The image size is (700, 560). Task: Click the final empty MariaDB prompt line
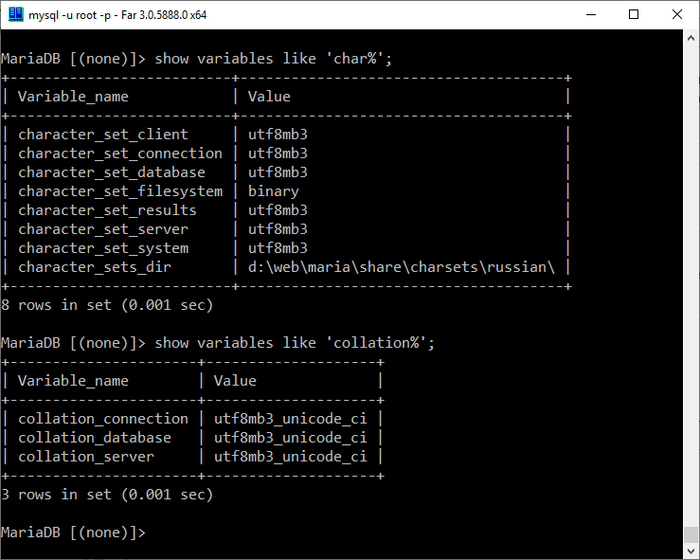(x=73, y=532)
